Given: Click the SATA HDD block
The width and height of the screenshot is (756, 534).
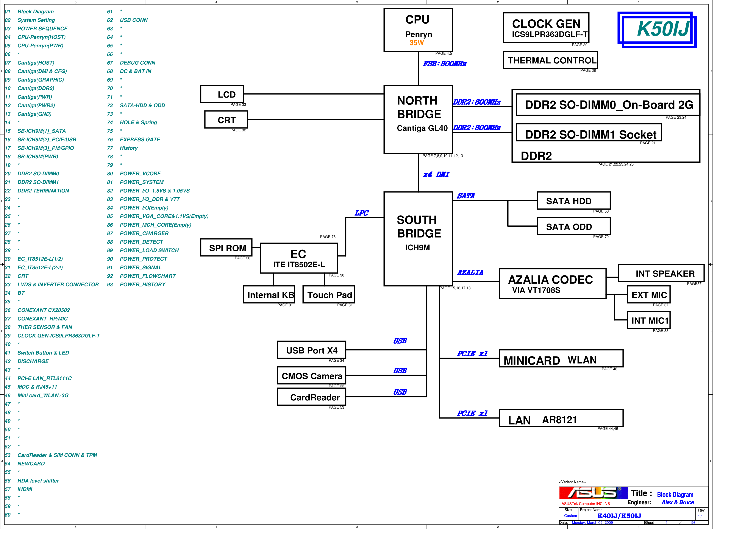Looking at the screenshot, I should click(x=574, y=201).
